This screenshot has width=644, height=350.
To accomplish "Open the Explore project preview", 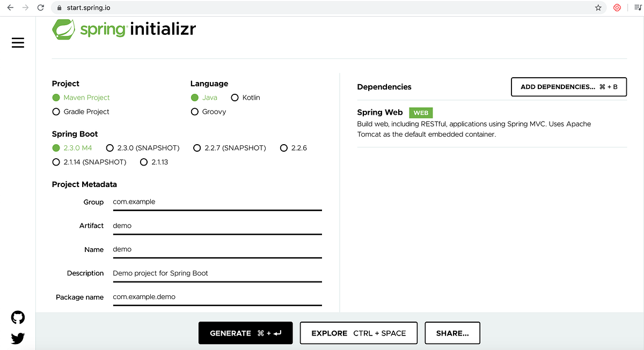I will coord(358,333).
